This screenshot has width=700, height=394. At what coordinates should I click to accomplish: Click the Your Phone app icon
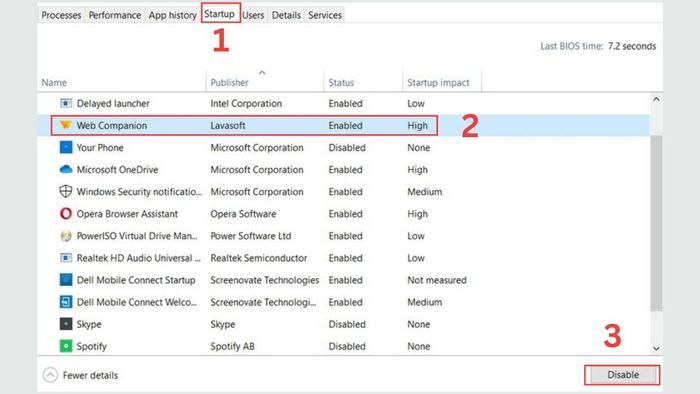tap(66, 147)
